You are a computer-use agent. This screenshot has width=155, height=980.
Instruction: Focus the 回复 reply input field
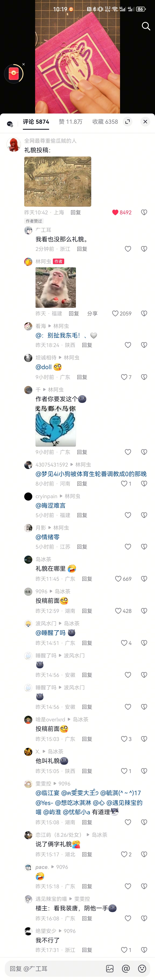[x=53, y=968]
